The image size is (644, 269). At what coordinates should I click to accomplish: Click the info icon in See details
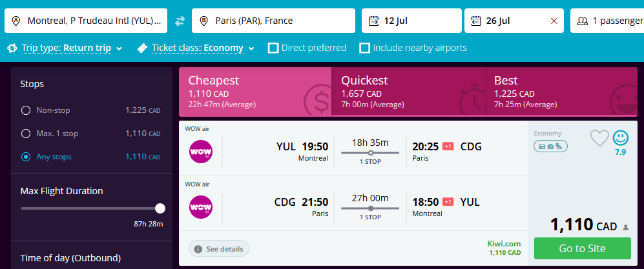pos(198,249)
